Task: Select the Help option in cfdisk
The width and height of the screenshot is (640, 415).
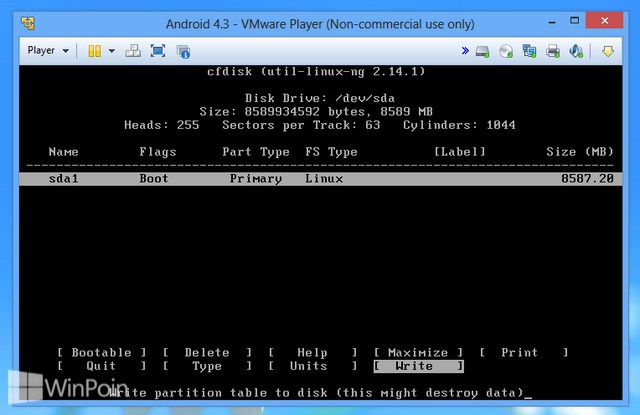Action: click(313, 352)
